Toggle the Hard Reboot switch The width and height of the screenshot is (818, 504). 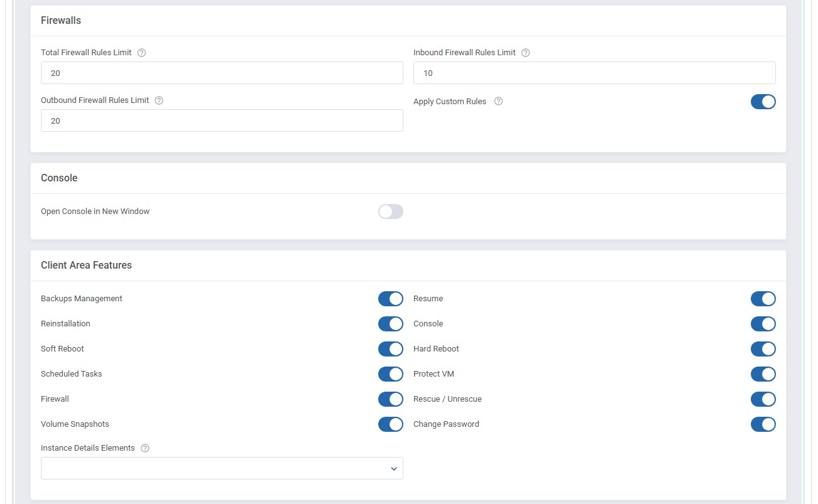(x=763, y=349)
